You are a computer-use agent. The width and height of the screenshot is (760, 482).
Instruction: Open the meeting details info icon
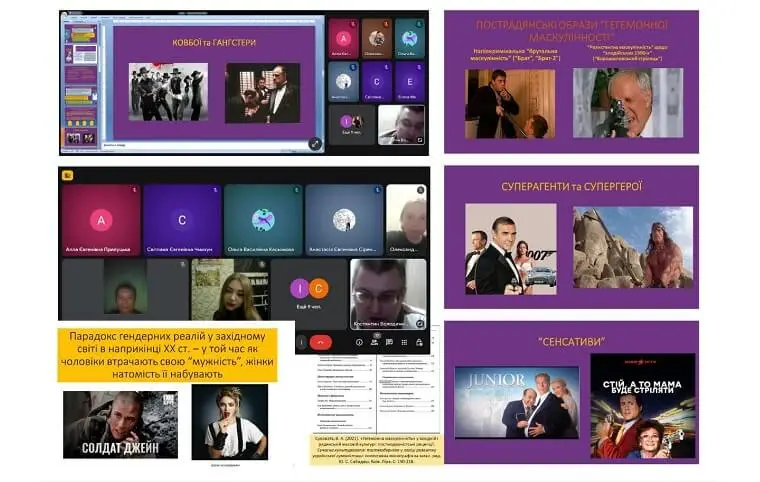pos(357,341)
